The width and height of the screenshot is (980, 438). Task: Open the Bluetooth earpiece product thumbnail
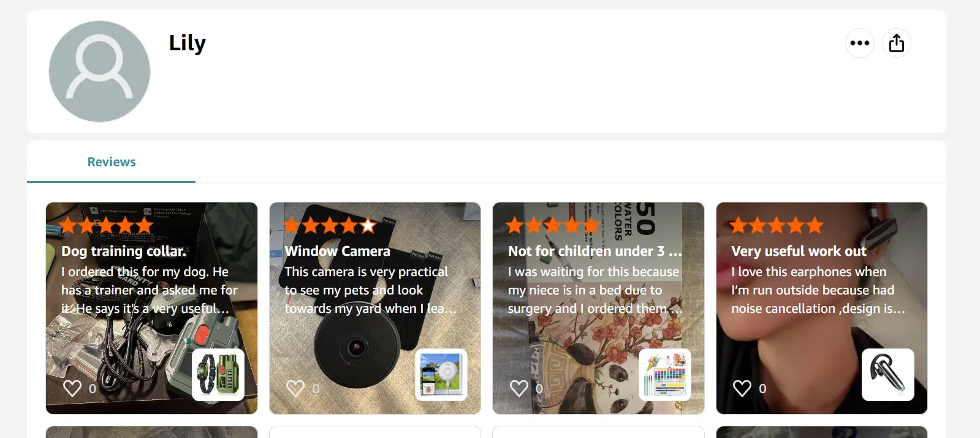888,375
